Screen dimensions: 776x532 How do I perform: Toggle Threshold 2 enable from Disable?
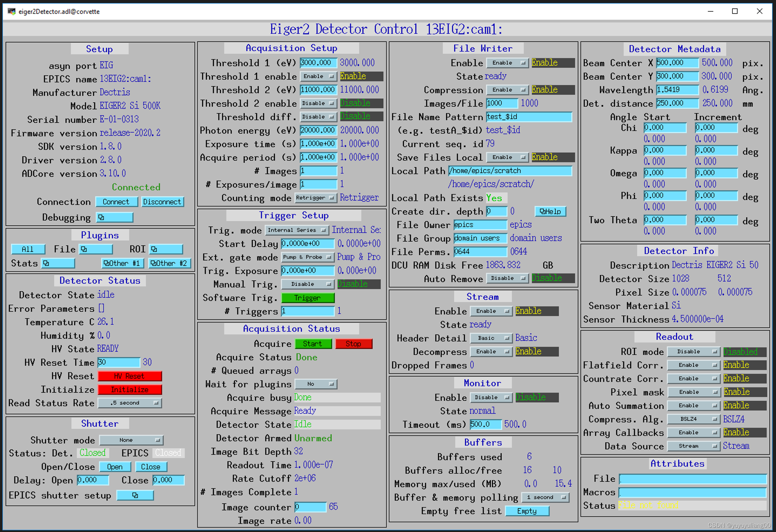pos(318,103)
